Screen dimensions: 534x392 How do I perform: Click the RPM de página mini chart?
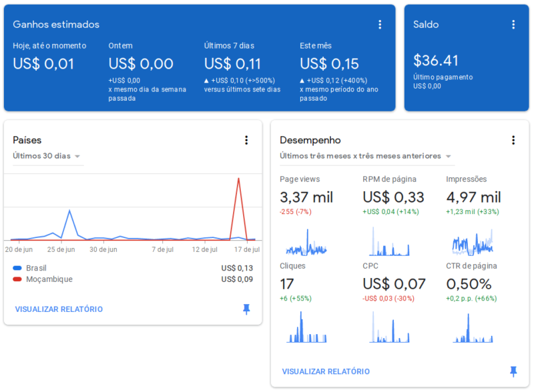[389, 243]
